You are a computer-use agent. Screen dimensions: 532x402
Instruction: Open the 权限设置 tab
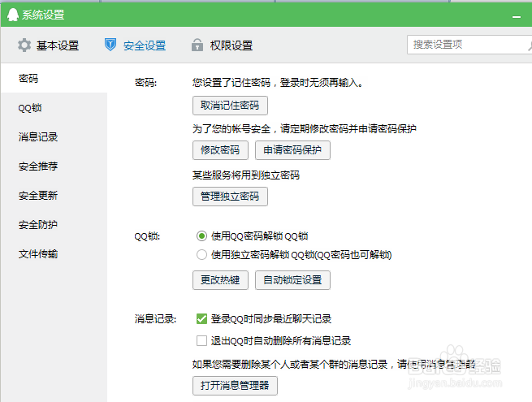[x=223, y=45]
